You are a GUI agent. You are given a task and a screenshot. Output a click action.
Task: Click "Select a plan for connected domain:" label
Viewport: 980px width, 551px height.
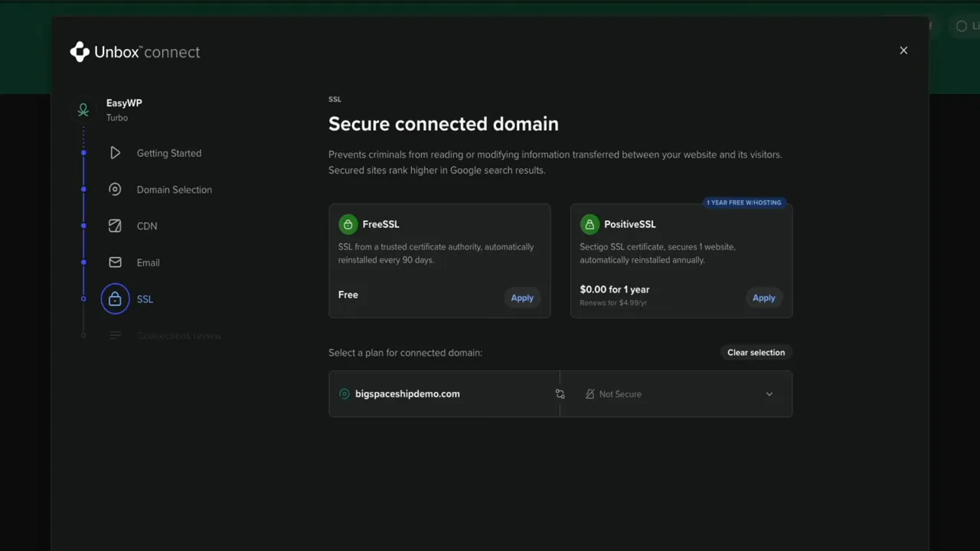[405, 353]
